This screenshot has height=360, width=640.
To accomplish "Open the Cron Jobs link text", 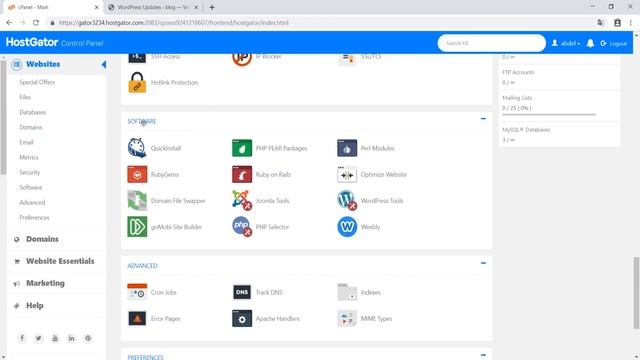I will pyautogui.click(x=163, y=292).
